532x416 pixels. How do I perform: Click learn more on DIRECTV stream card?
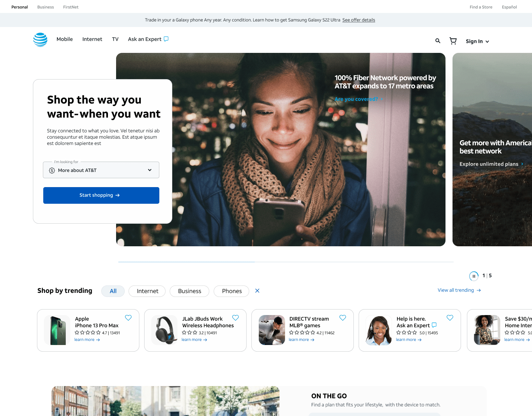[x=302, y=339]
